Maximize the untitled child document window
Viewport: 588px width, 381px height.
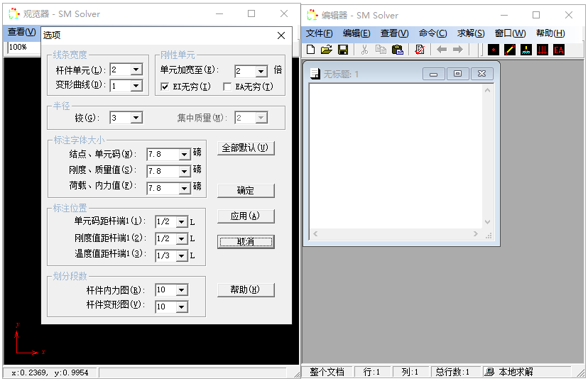point(457,74)
